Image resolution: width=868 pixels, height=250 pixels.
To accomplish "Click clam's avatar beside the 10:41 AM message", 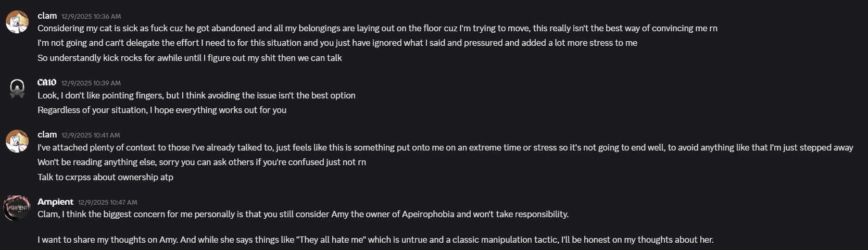I will click(17, 141).
